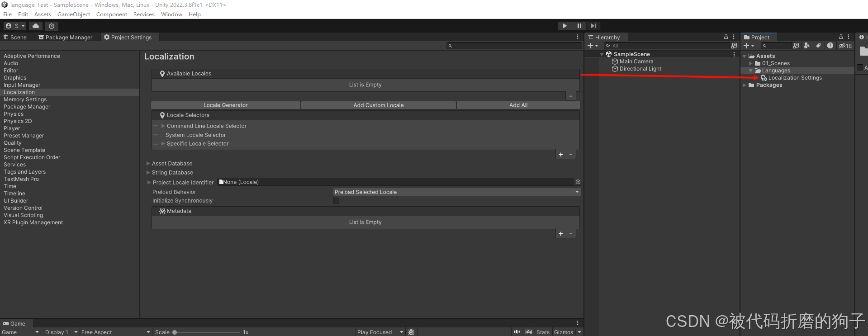Collapse the Languages folder
The image size is (868, 336).
click(x=751, y=71)
